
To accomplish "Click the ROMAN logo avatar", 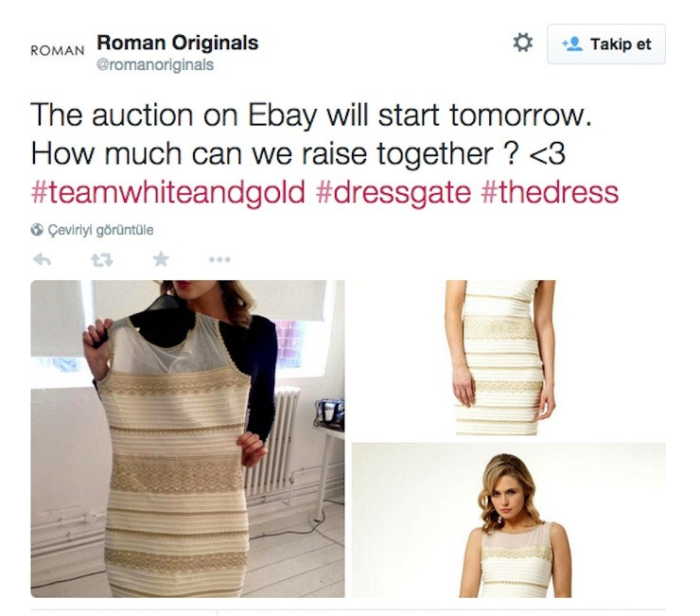I will tap(57, 50).
